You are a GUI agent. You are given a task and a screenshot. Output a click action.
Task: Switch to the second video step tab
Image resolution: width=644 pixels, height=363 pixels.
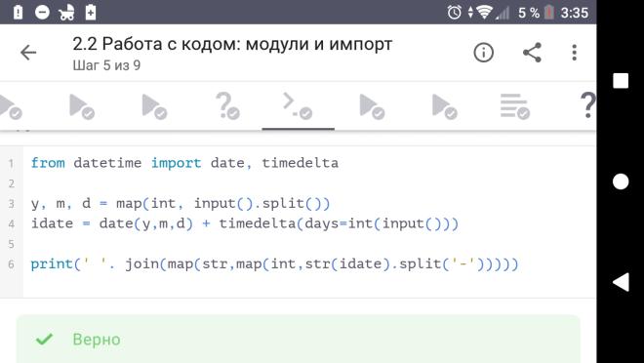point(82,106)
